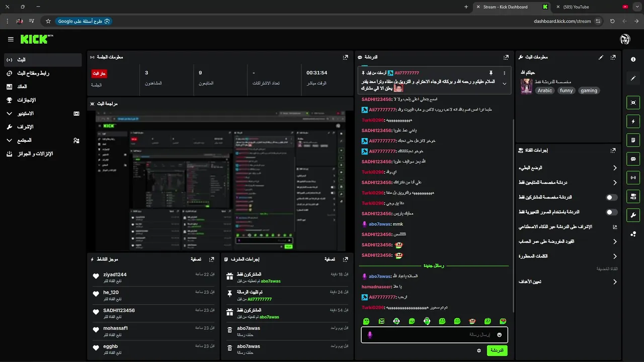Click the chat panel vertical scrollbar
Image resolution: width=644 pixels, height=362 pixels.
click(513, 216)
